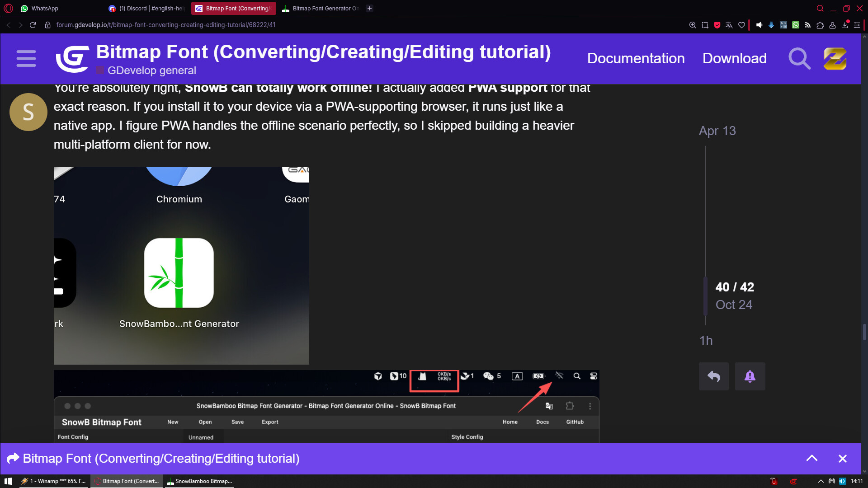
Task: Switch to the WhatsApp tab
Action: point(59,8)
